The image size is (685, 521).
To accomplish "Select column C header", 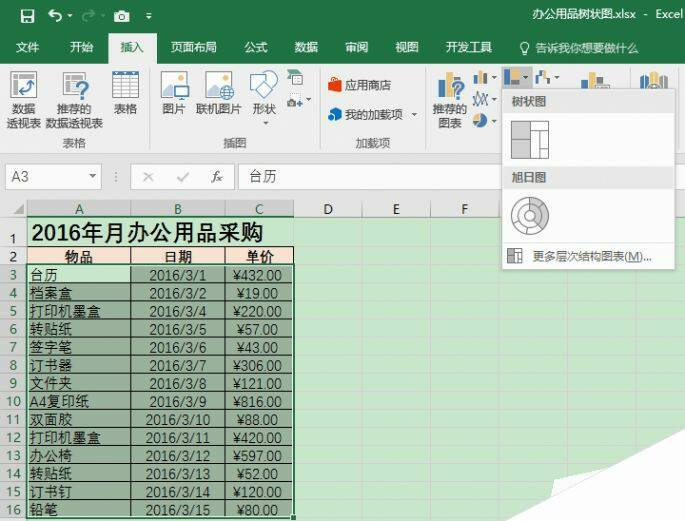I will (x=259, y=209).
